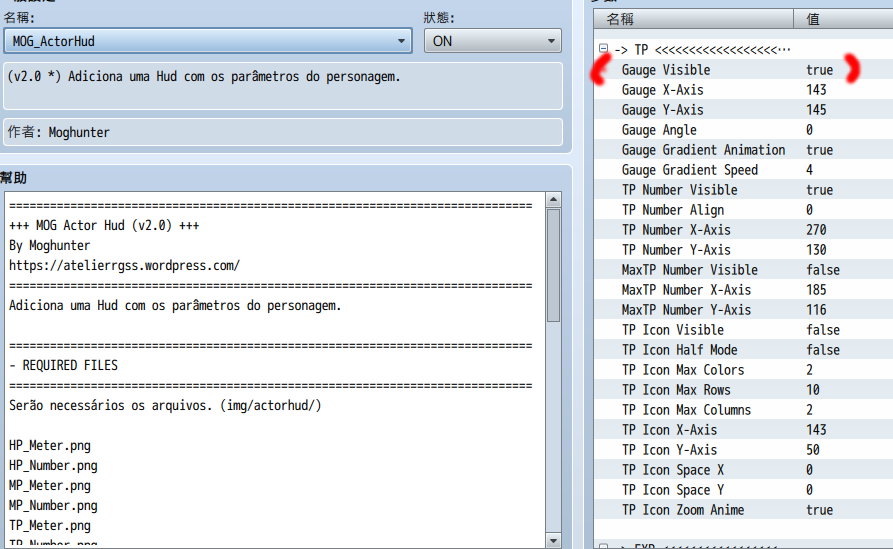This screenshot has height=549, width=893.
Task: Click the help scrollbar down arrow
Action: point(553,540)
